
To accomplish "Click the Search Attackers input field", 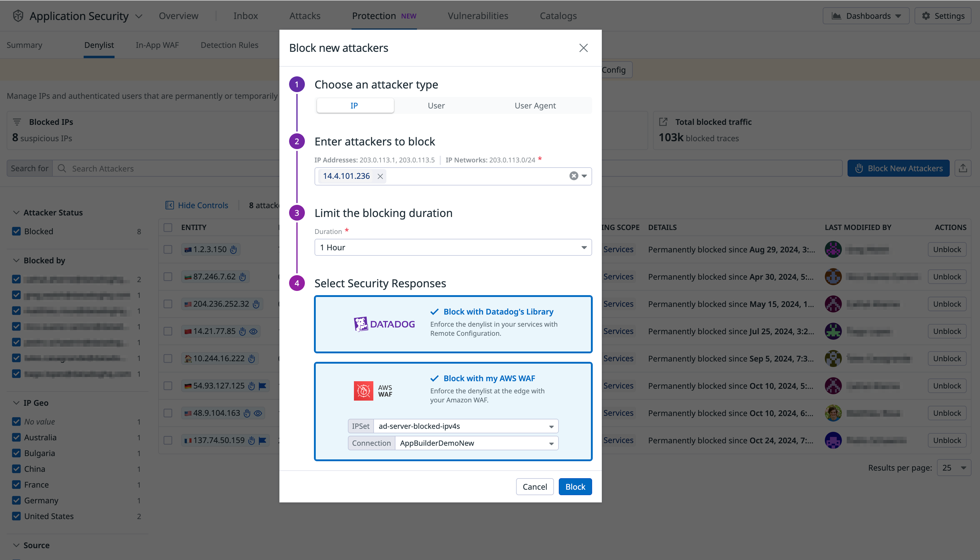I will [115, 168].
